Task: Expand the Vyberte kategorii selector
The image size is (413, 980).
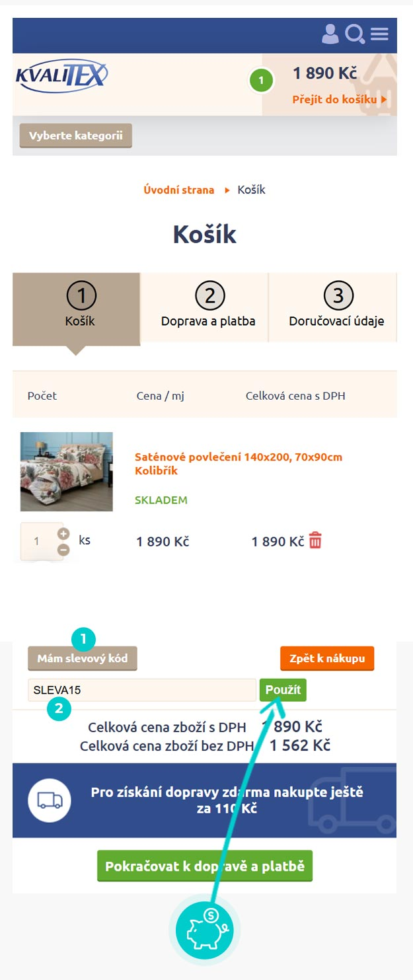Action: [x=75, y=135]
